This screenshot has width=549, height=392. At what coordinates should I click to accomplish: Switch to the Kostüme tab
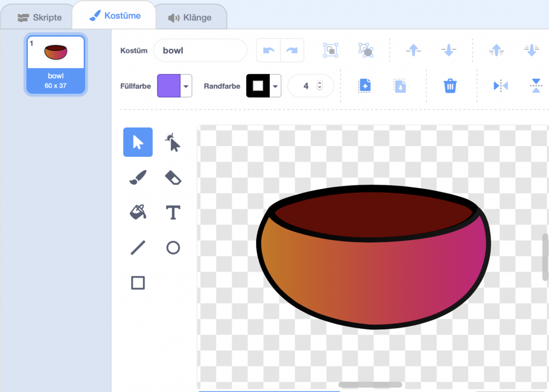(115, 16)
